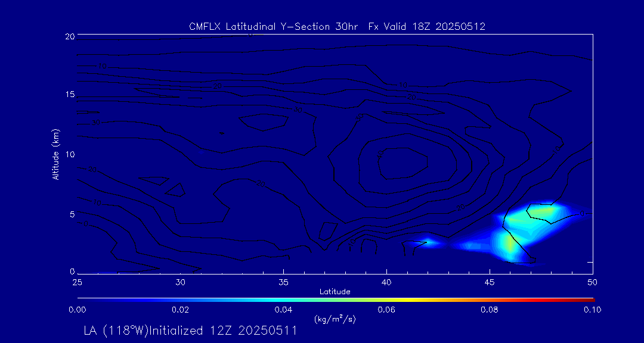Click the 'LA (118°W)Initialized 12Z 20250511' footer text

[190, 330]
